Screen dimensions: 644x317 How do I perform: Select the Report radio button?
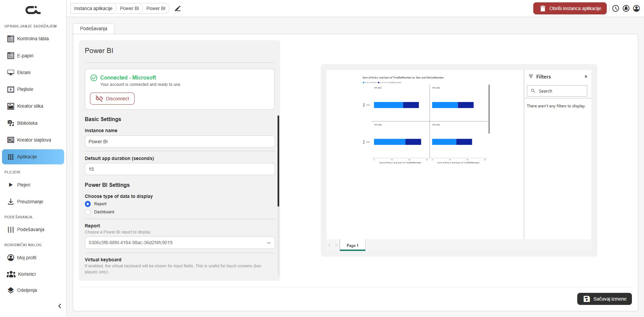[88, 204]
